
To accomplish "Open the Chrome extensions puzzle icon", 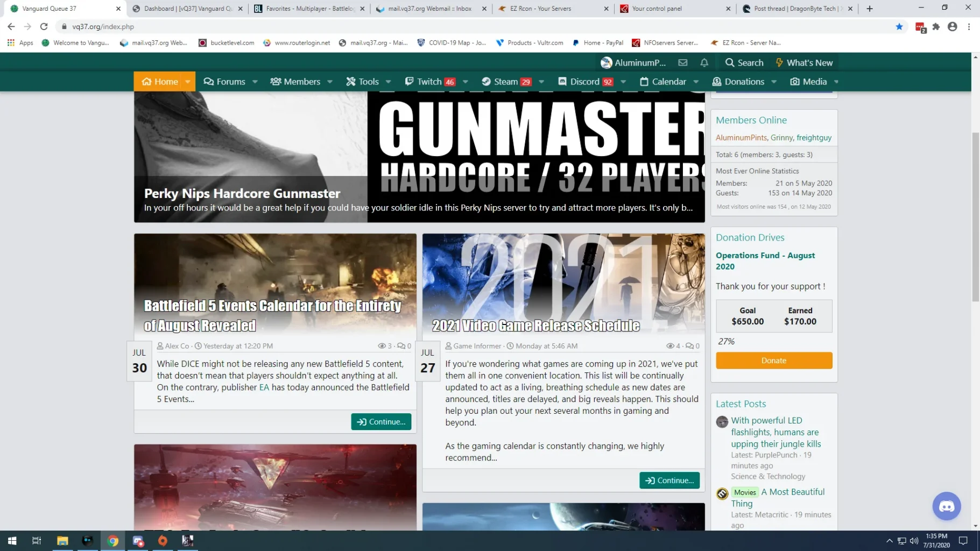I will 936,27.
